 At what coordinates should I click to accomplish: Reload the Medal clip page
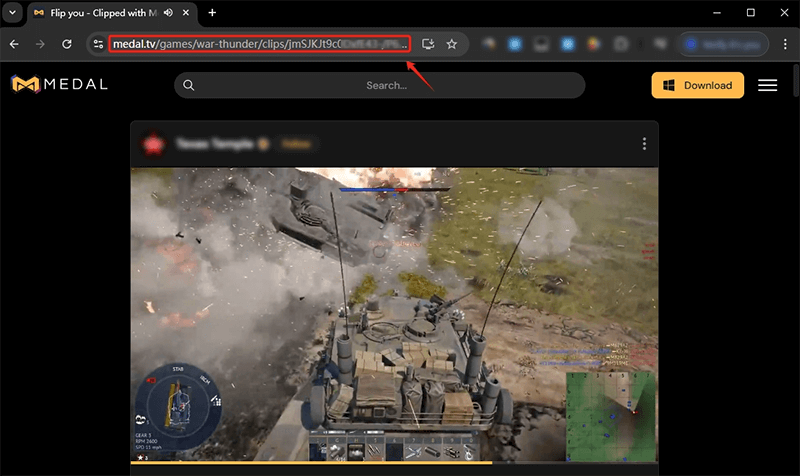(67, 44)
